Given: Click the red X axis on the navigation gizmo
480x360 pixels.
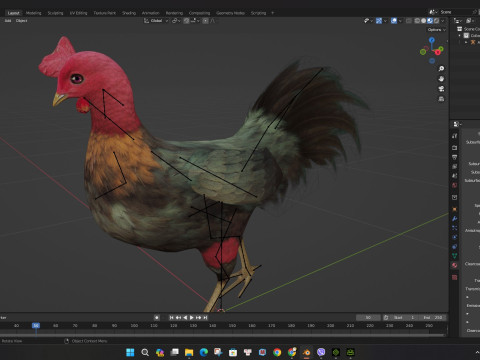Looking at the screenshot, I should pyautogui.click(x=438, y=52).
